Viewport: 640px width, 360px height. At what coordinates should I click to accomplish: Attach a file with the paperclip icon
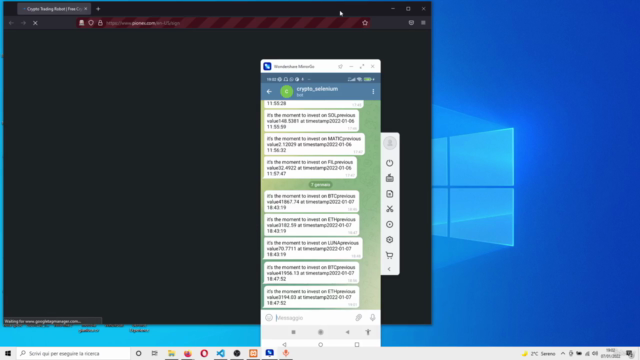[x=358, y=318]
